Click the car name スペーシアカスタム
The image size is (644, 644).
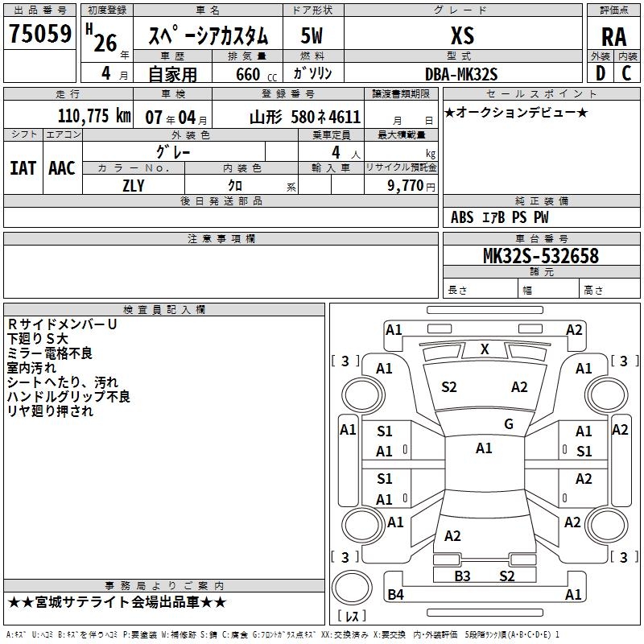[x=208, y=35]
